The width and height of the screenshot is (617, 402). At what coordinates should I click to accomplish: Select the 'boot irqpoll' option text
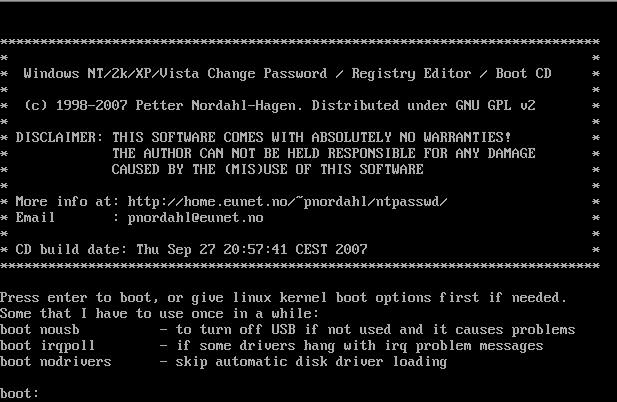[x=48, y=346]
